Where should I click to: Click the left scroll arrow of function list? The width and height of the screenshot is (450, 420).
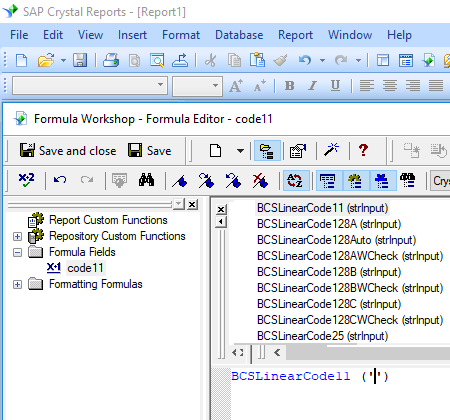point(277,353)
